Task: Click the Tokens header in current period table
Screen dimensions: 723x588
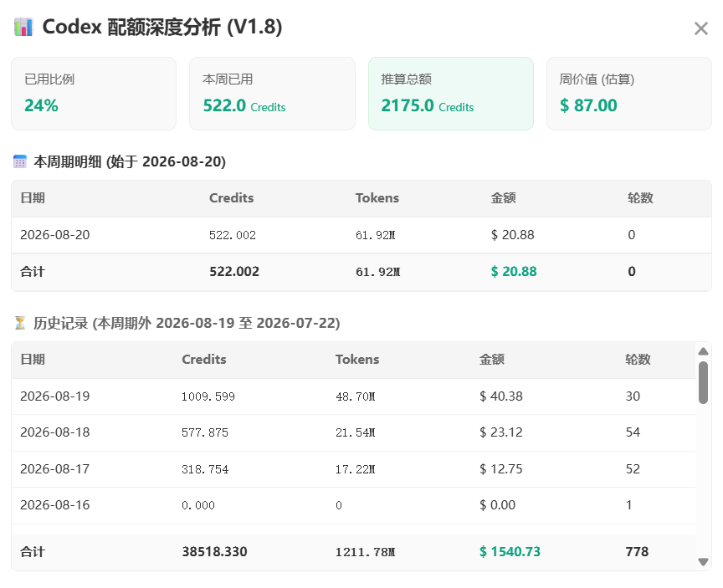Action: coord(377,198)
